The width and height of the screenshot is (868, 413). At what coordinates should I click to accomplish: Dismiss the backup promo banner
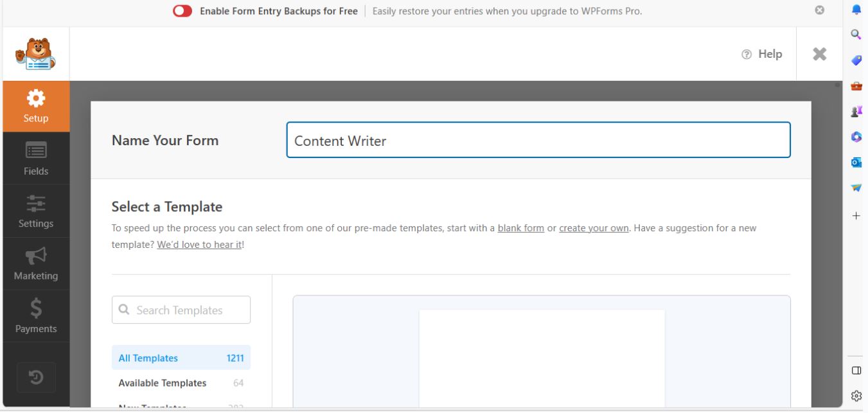click(819, 10)
